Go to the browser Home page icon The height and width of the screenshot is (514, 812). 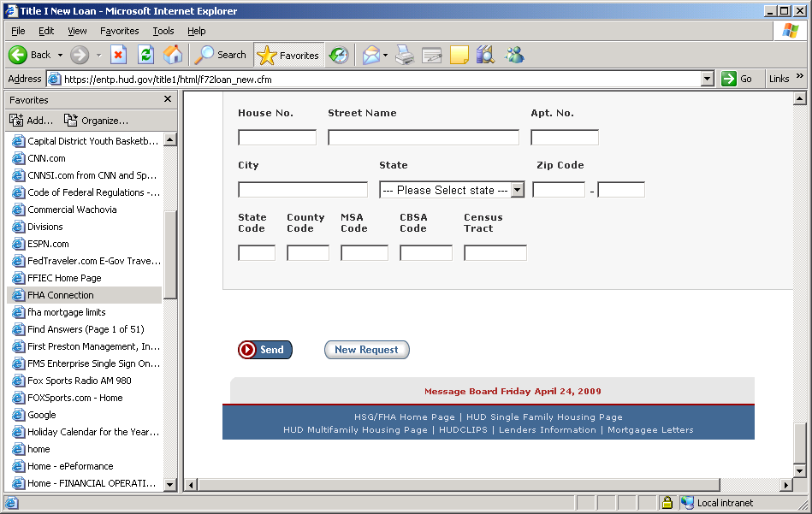[173, 55]
